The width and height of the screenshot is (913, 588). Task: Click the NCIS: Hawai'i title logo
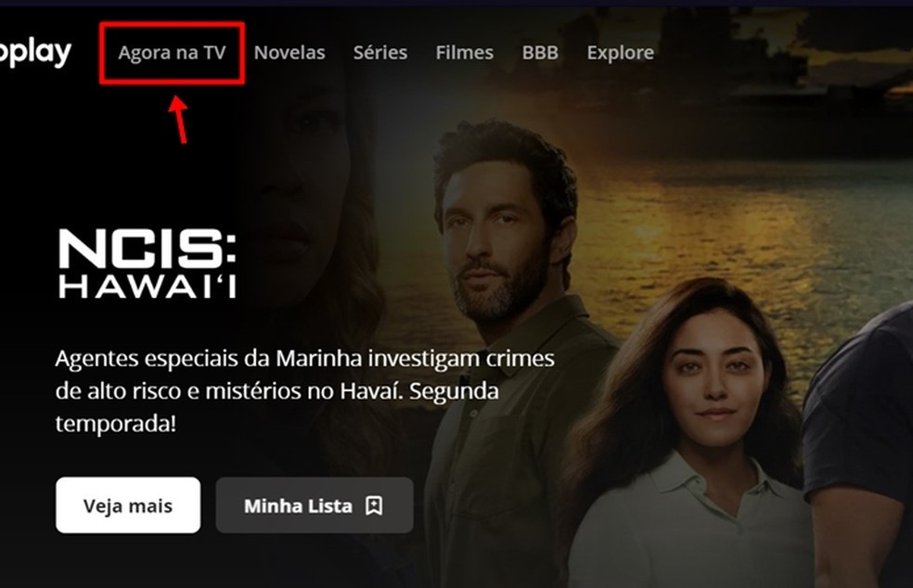148,263
